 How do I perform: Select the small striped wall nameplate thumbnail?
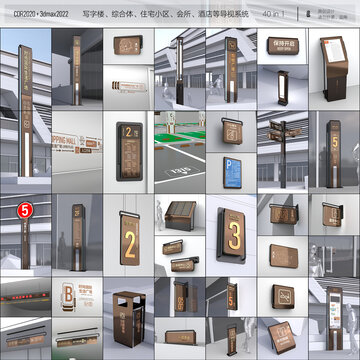(128, 87)
